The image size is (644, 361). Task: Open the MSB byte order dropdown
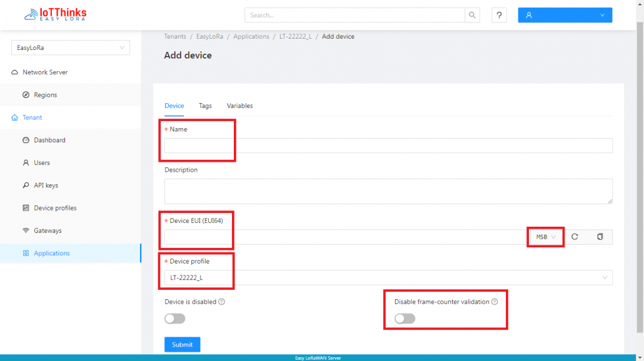pos(545,237)
